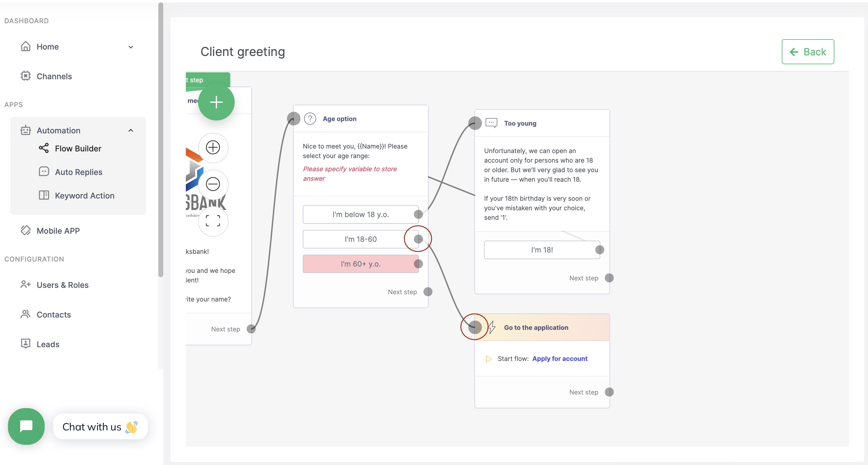Zoom in on the flow canvas
Image resolution: width=868 pixels, height=465 pixels.
[x=213, y=147]
